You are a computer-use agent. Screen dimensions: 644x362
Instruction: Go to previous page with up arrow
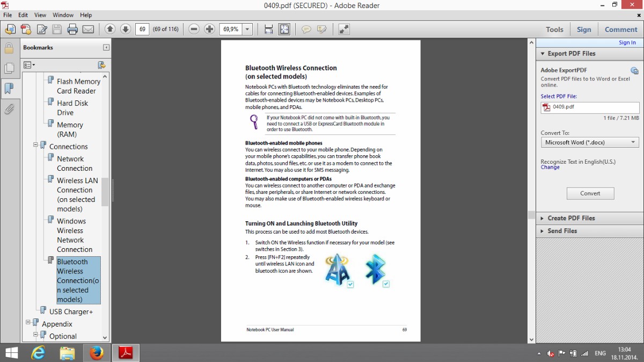(110, 29)
